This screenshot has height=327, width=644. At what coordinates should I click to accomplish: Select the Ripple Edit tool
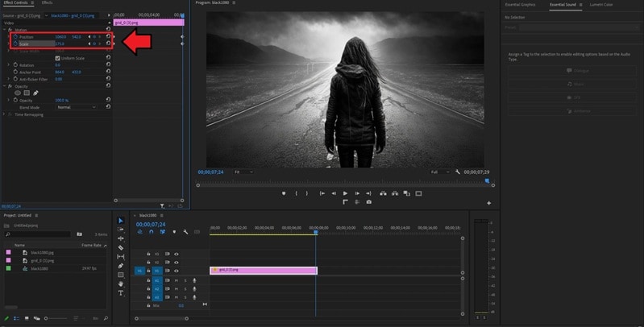coord(121,238)
